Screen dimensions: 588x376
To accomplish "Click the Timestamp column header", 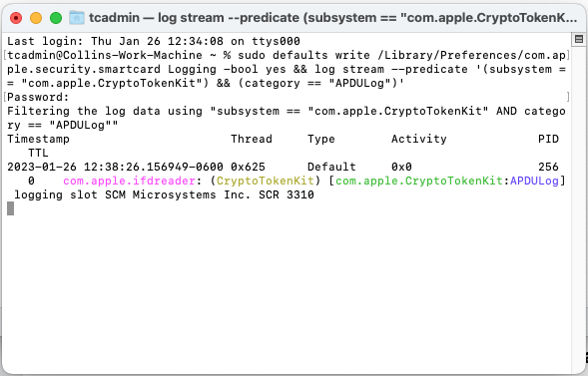I will [38, 139].
